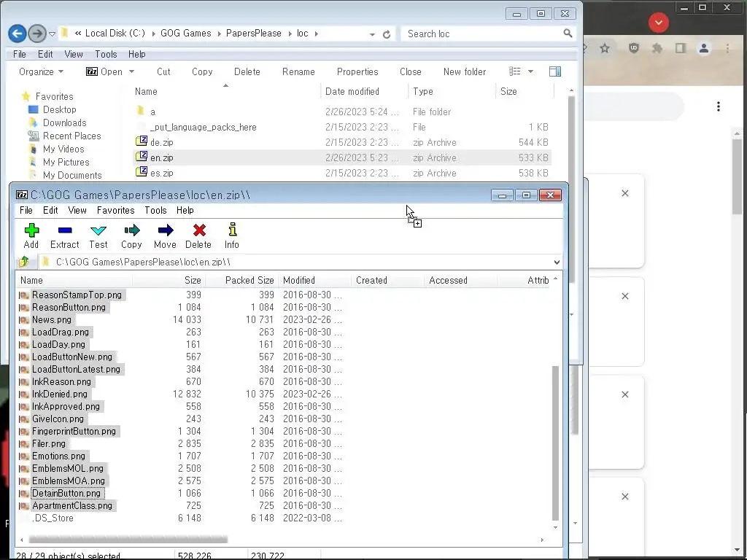Click the red circular chevron button
Viewport: 747px width, 560px height.
tap(659, 23)
